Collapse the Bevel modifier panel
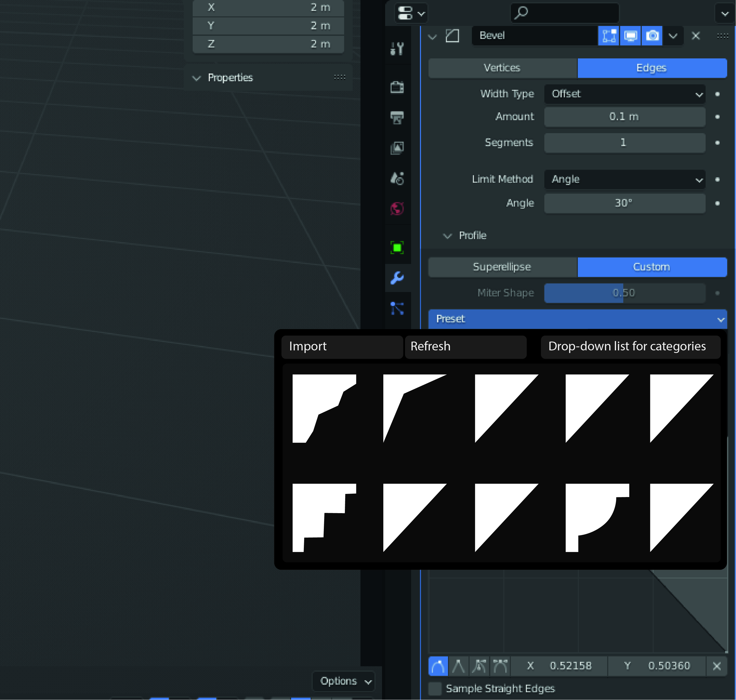736x700 pixels. 432,37
